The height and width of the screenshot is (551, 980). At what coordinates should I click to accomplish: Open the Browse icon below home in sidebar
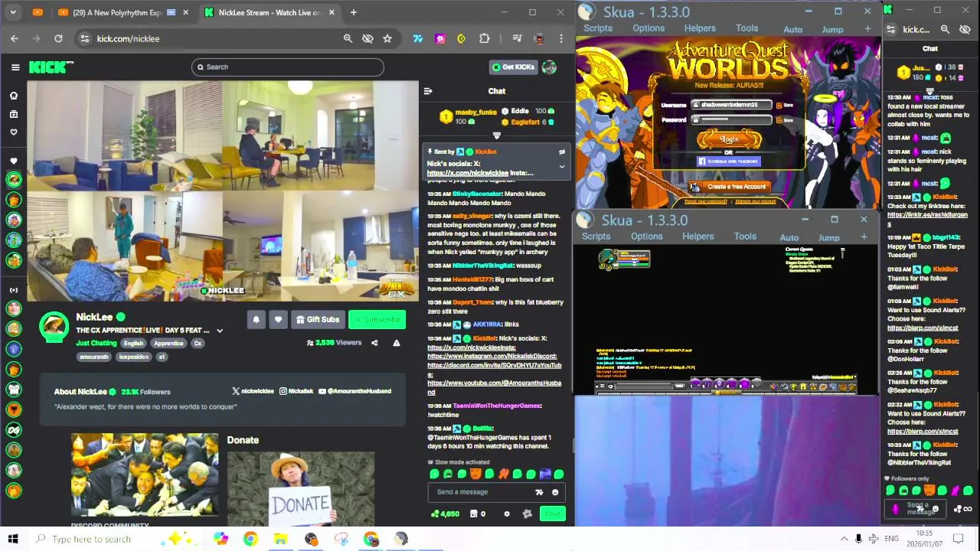(14, 114)
